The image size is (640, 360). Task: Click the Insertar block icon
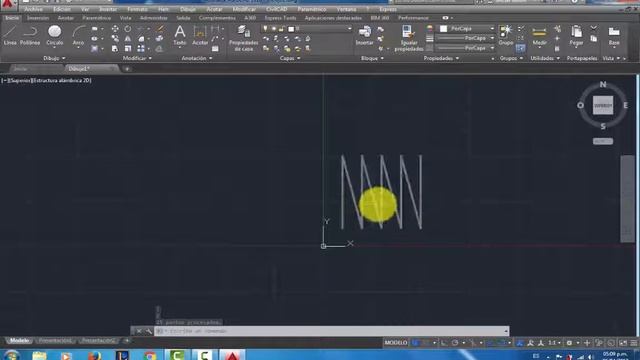pyautogui.click(x=364, y=35)
